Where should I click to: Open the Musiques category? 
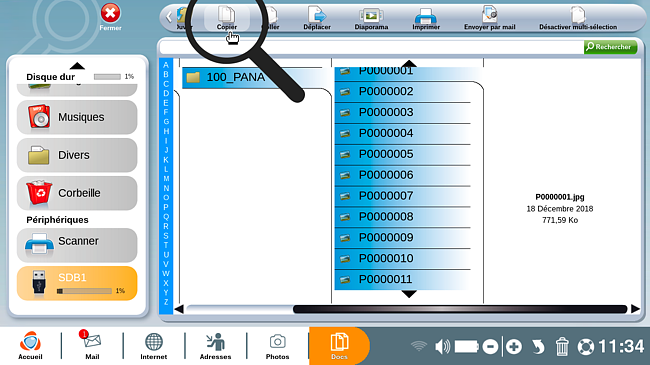77,117
